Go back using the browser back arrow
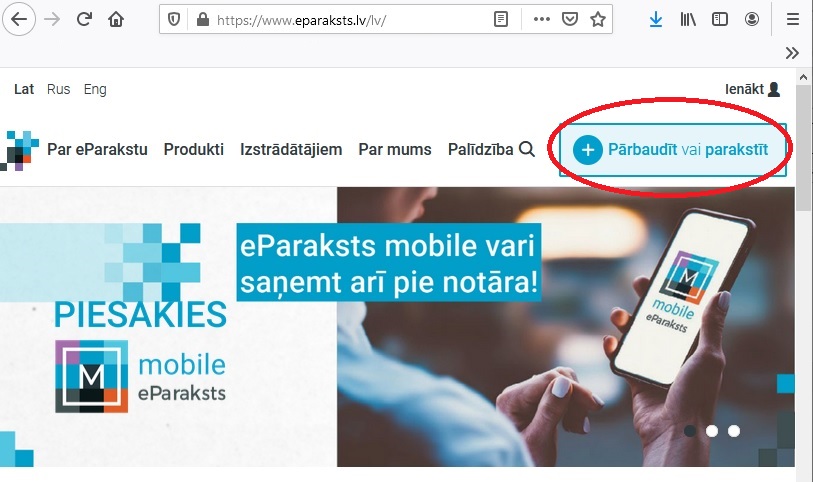 point(19,20)
